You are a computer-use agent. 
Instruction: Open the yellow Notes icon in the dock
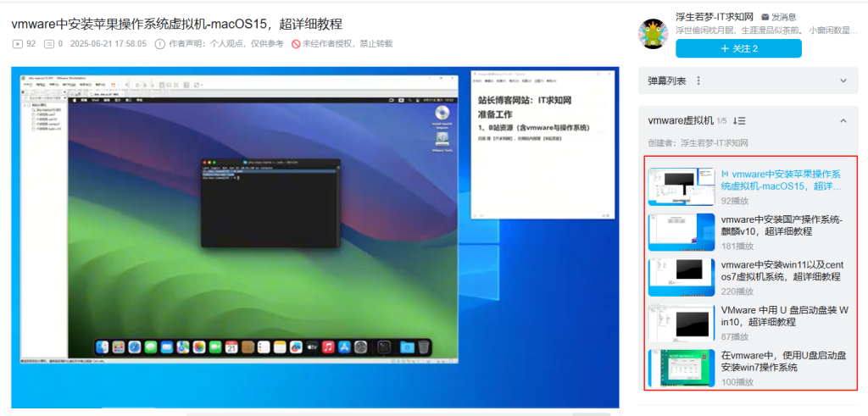pyautogui.click(x=280, y=347)
